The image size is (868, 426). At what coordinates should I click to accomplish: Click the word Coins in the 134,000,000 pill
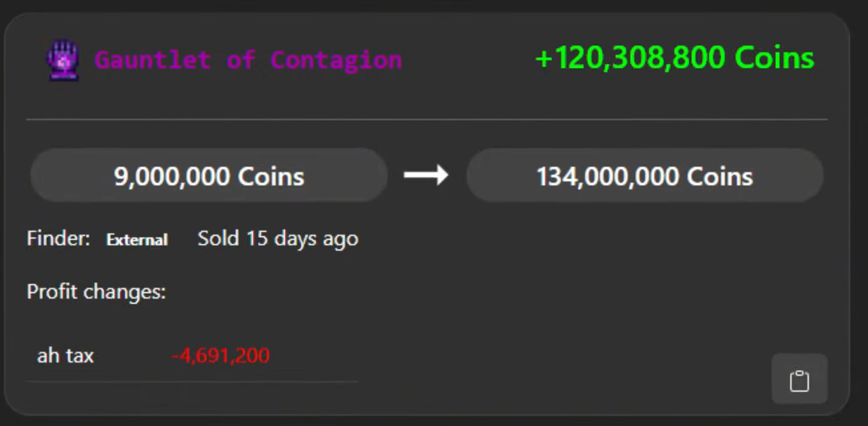720,176
